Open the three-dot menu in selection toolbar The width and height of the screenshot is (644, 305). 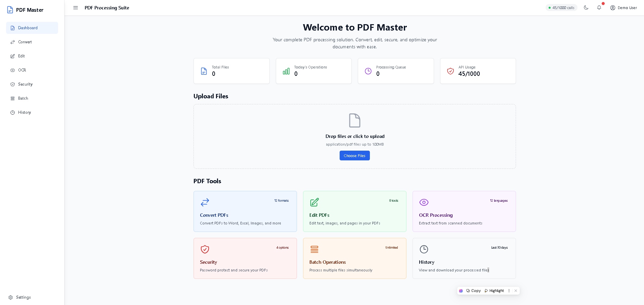[509, 291]
